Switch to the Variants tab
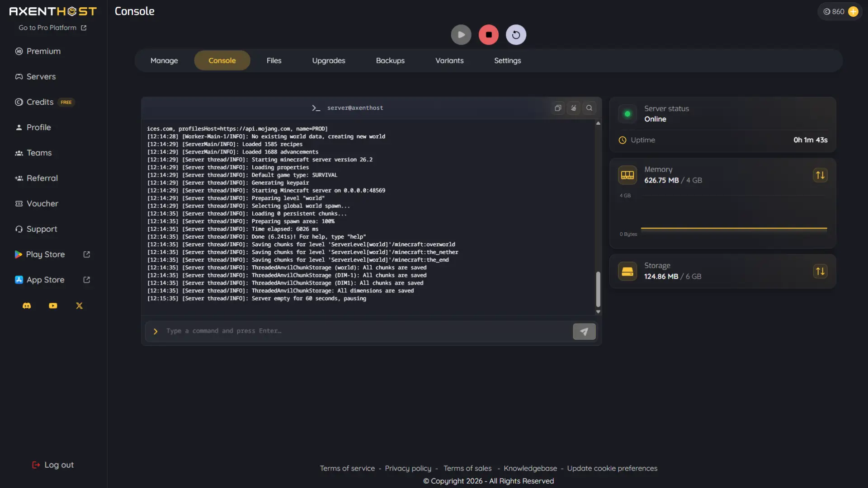This screenshot has height=488, width=868. point(449,61)
